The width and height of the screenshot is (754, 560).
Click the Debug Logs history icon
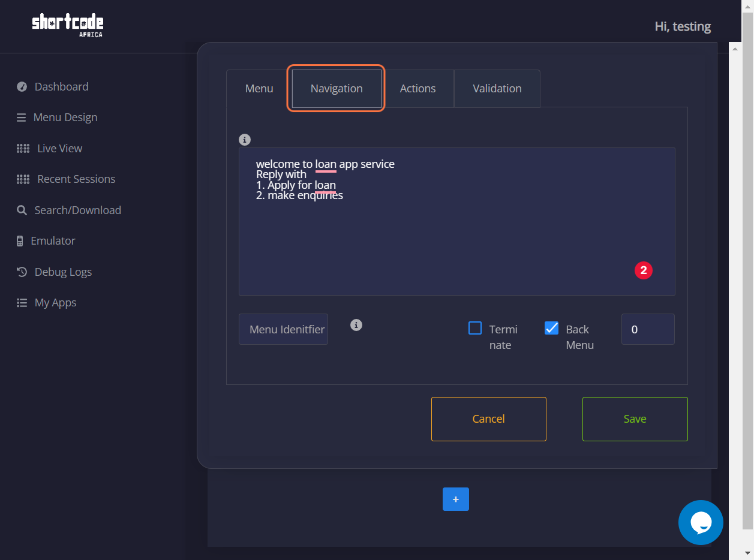[22, 272]
